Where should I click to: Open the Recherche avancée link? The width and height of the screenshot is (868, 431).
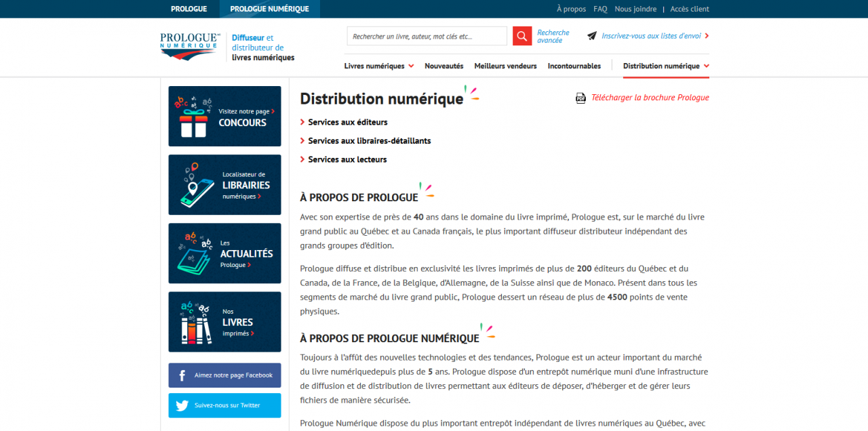(553, 37)
